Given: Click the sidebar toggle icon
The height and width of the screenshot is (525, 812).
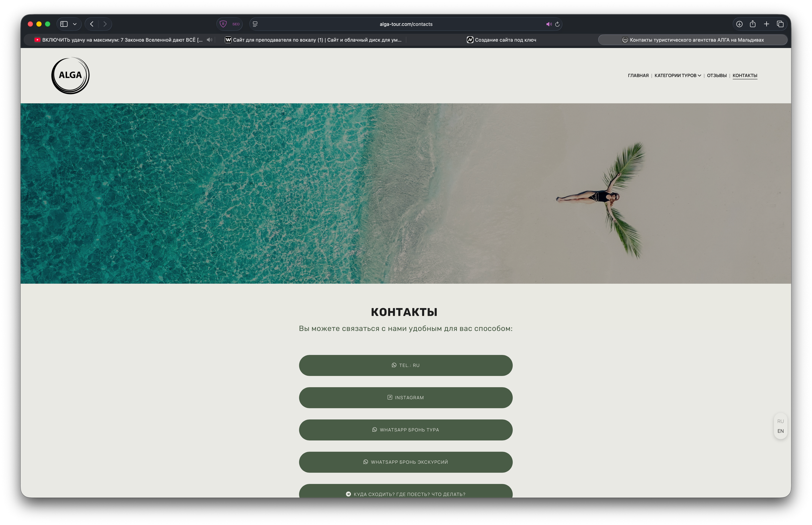Looking at the screenshot, I should tap(64, 24).
